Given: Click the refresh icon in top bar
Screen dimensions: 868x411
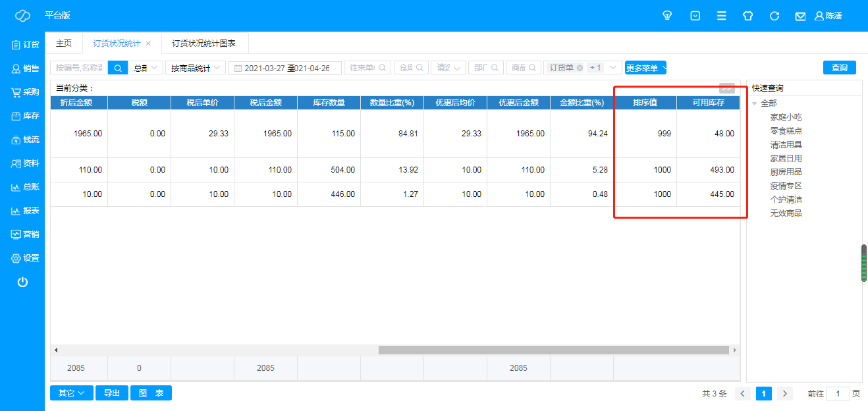Looking at the screenshot, I should pos(774,16).
